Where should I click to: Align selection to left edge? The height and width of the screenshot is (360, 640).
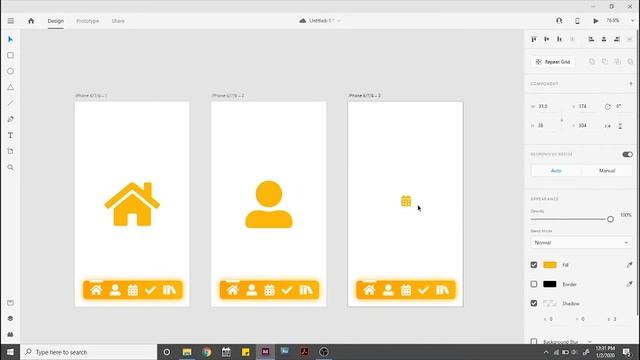tap(591, 39)
